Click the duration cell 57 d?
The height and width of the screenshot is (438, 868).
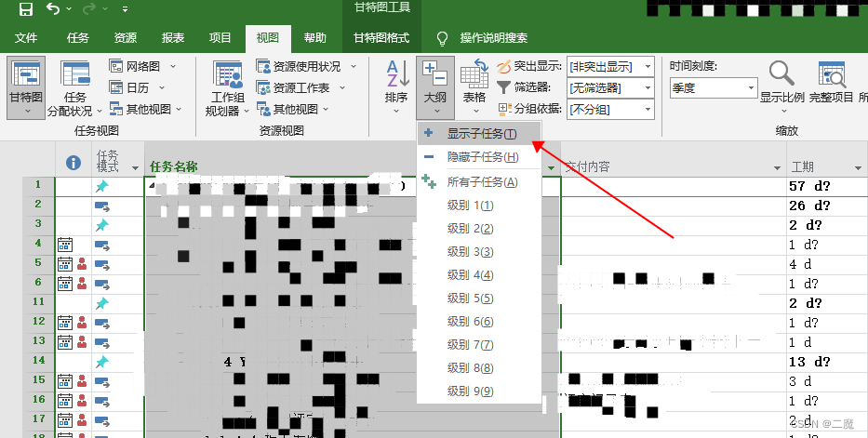(x=826, y=186)
